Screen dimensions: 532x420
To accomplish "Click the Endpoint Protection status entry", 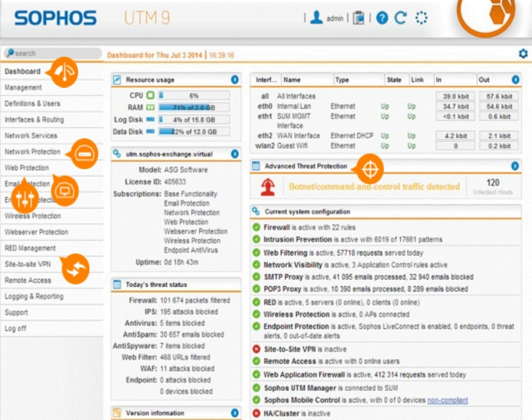I will pos(389,331).
